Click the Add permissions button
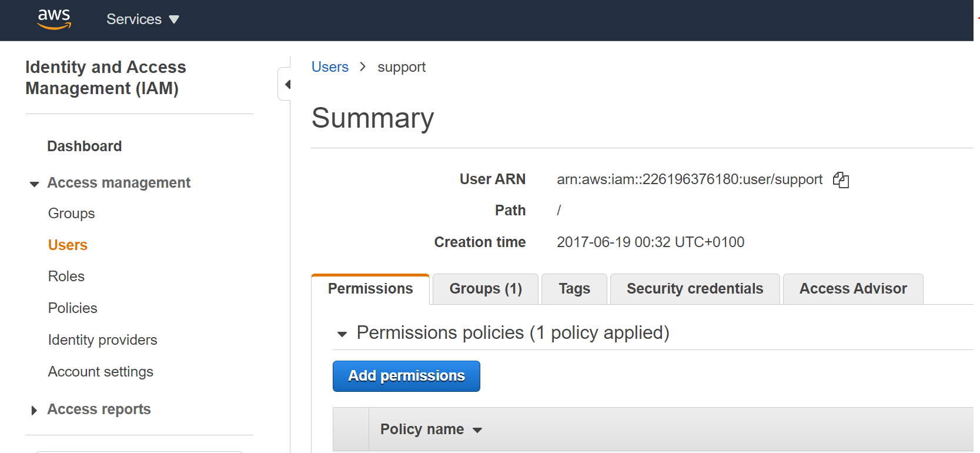 [x=406, y=376]
